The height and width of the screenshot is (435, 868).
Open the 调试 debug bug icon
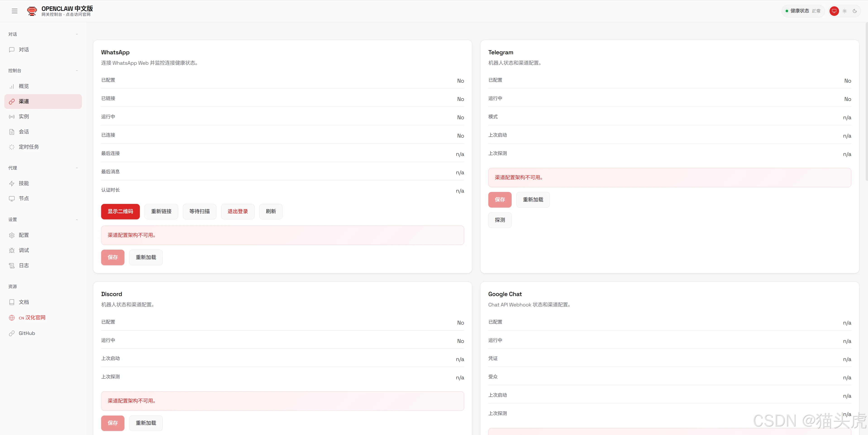[x=12, y=250]
